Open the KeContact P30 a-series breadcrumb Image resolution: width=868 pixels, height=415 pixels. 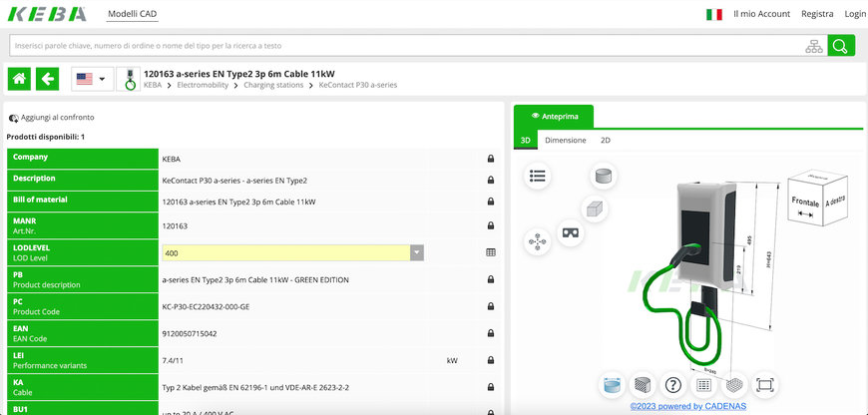click(358, 85)
